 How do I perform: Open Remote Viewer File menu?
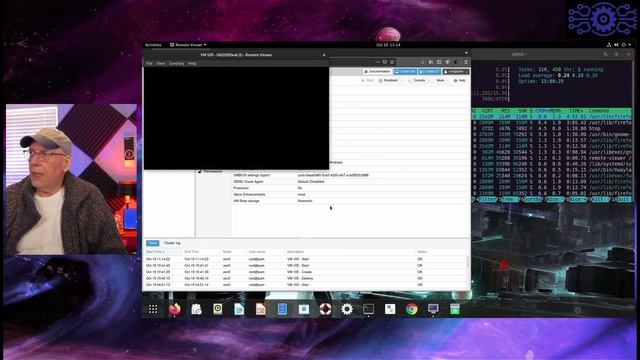coord(149,64)
